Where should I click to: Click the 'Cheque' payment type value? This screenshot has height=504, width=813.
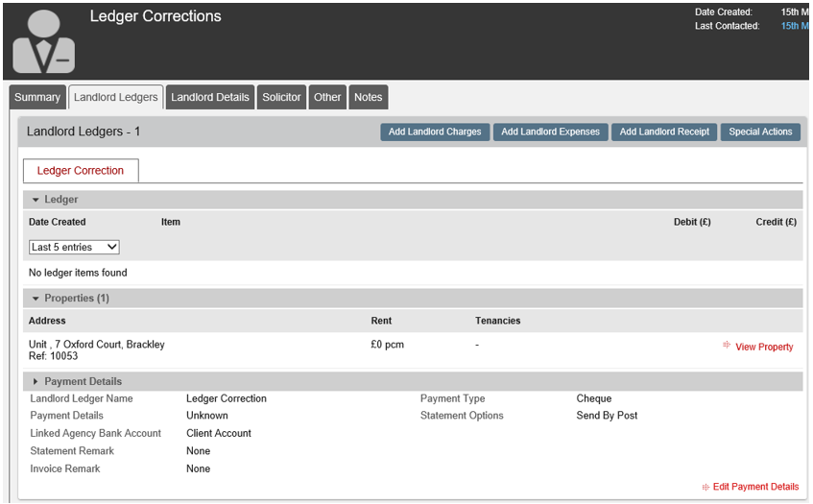coord(594,398)
